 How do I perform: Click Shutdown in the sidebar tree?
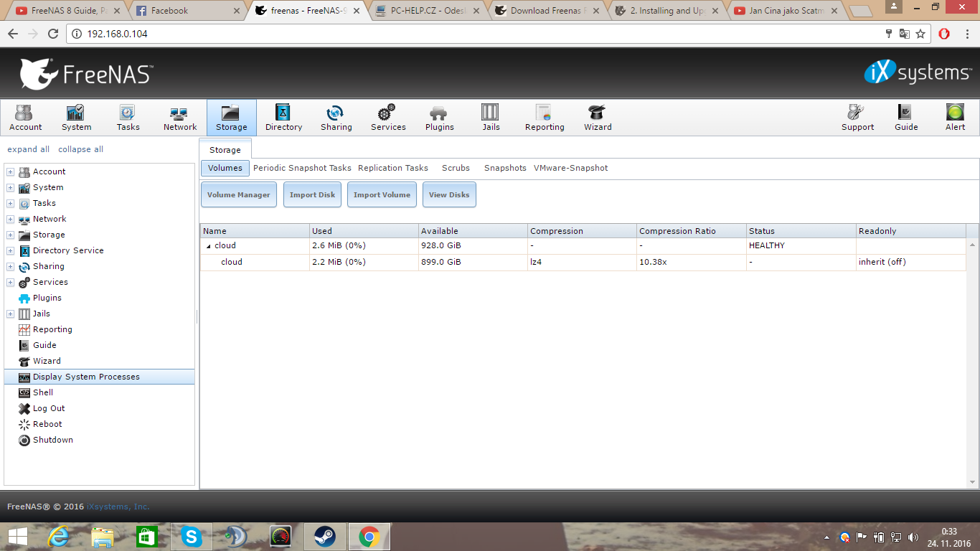(53, 440)
